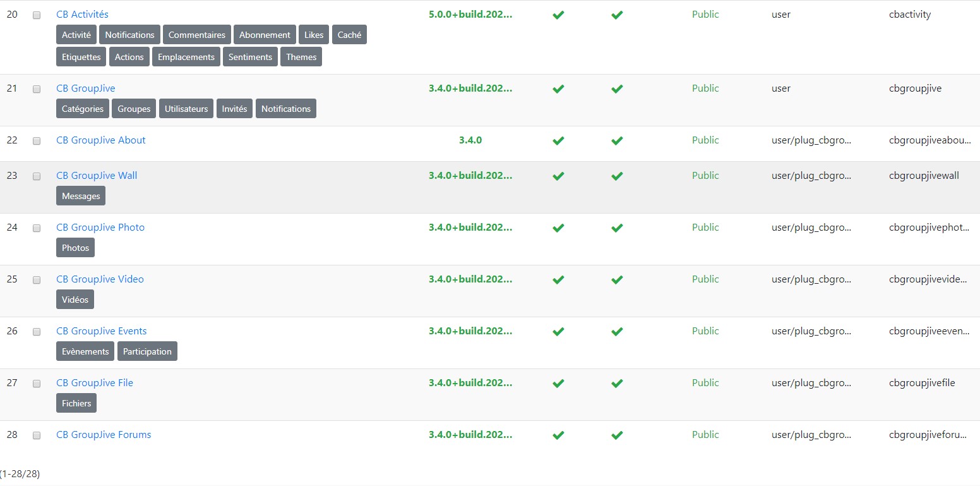Viewport: 980px width, 486px height.
Task: Click second checkmark in CB GroupJive Video row
Action: coord(617,279)
